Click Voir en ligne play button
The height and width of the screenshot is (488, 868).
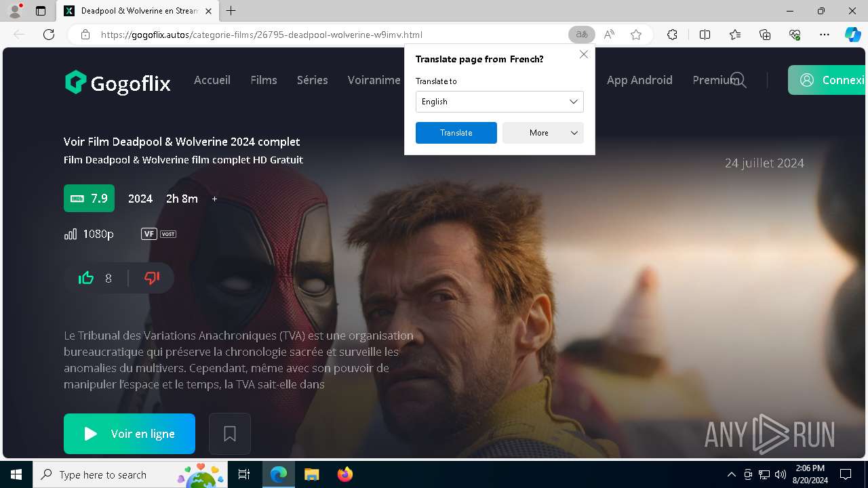click(x=130, y=434)
